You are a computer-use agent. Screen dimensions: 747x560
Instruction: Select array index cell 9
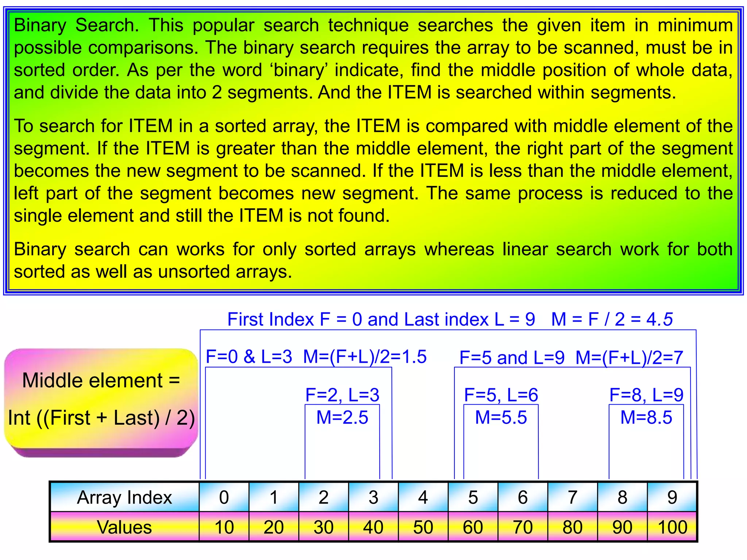coord(672,497)
